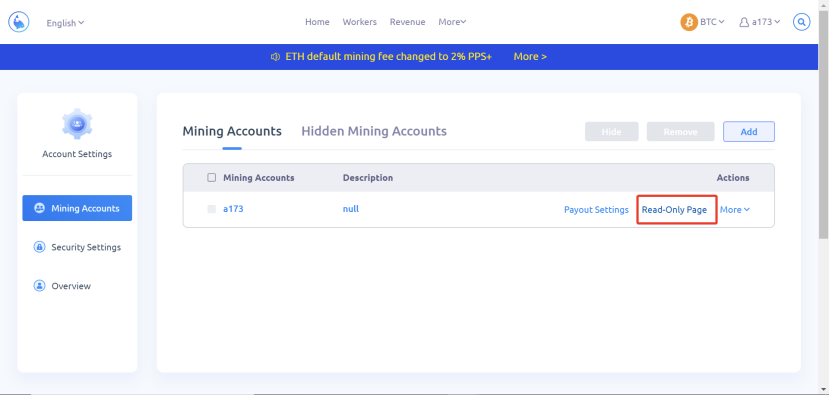This screenshot has height=396, width=830.
Task: Click the a173 mining account name
Action: 233,209
